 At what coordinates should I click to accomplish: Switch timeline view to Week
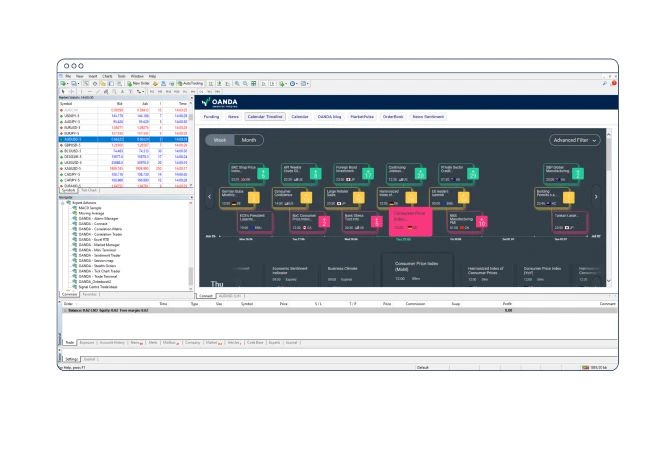[219, 140]
